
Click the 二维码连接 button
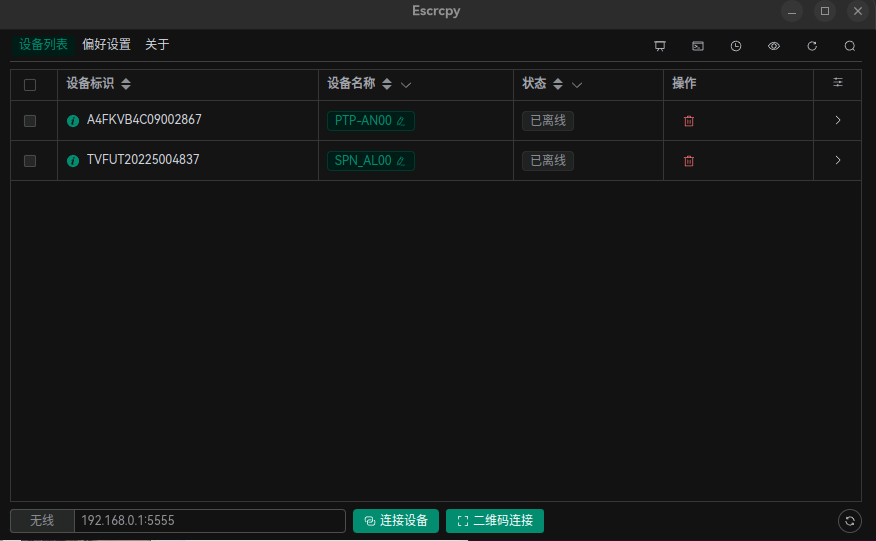pyautogui.click(x=494, y=521)
